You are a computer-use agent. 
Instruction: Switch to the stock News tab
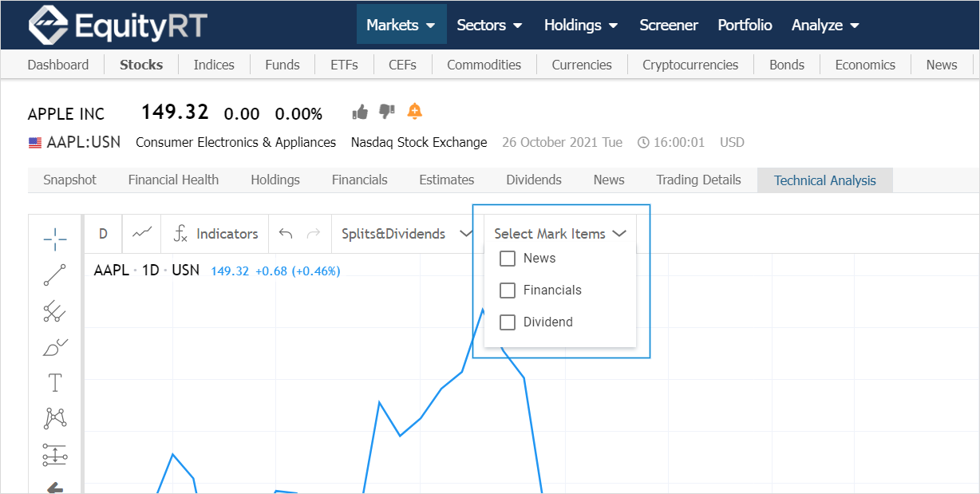pyautogui.click(x=609, y=180)
